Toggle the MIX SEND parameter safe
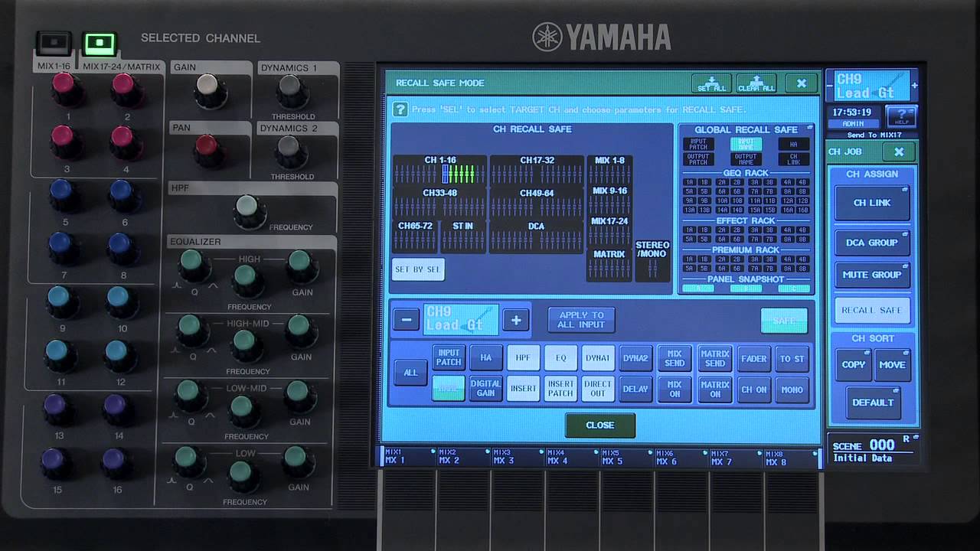 tap(675, 358)
